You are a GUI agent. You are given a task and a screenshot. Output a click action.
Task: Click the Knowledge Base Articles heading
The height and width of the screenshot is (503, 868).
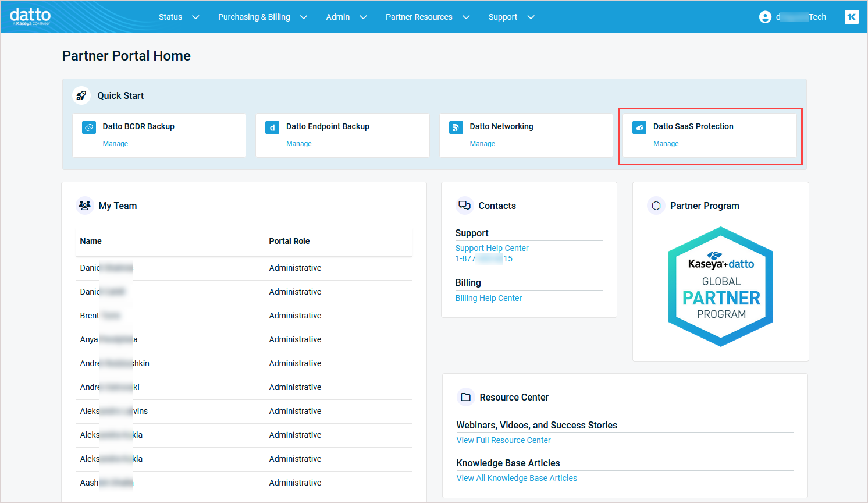click(x=508, y=463)
